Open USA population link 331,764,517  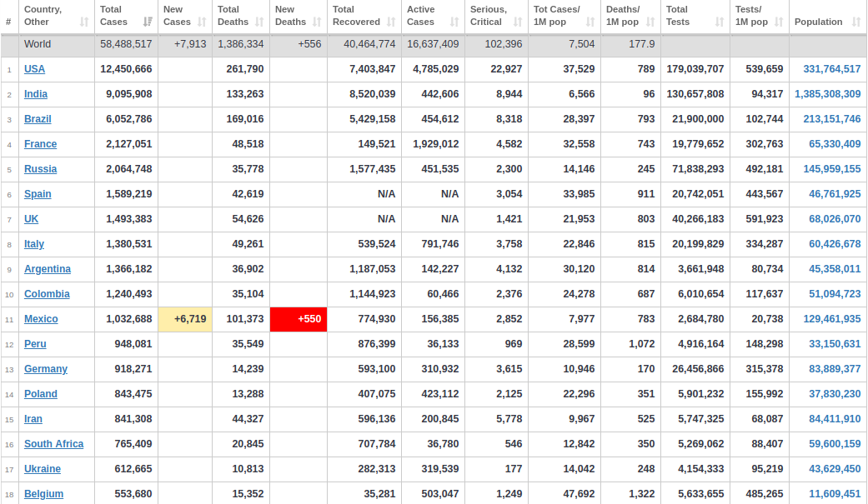[x=832, y=69]
